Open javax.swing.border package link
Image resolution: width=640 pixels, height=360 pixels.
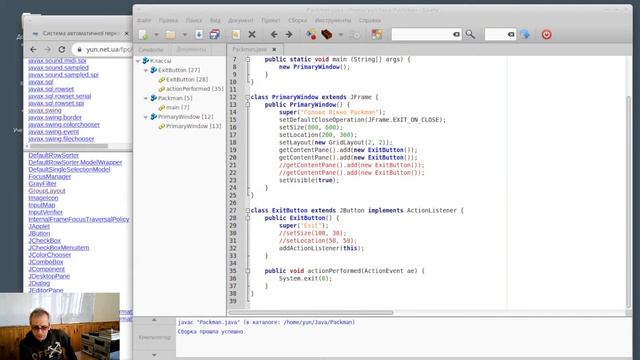tap(55, 118)
